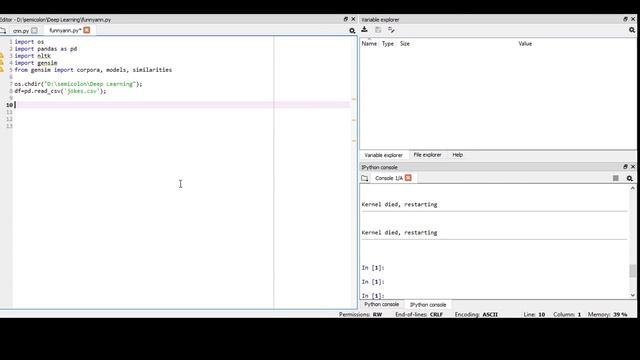Click the middle 'In [1]:' console prompt
This screenshot has width=640, height=360.
pyautogui.click(x=373, y=282)
